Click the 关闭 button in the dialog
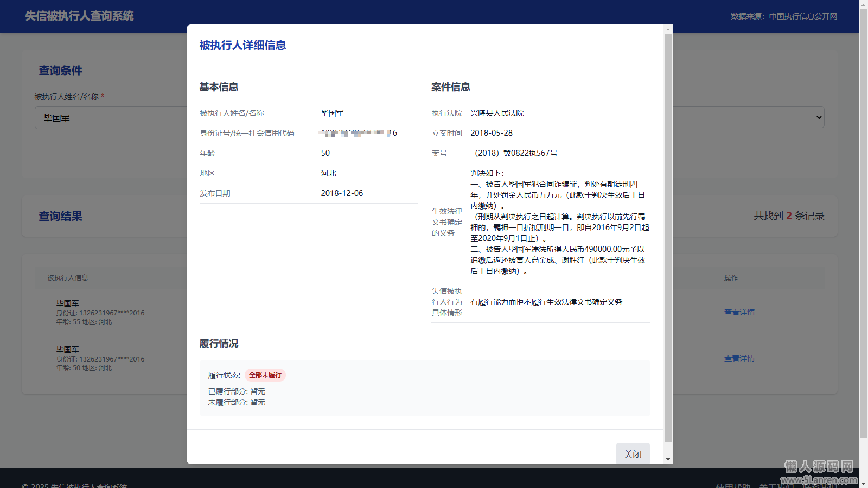 [x=633, y=454]
